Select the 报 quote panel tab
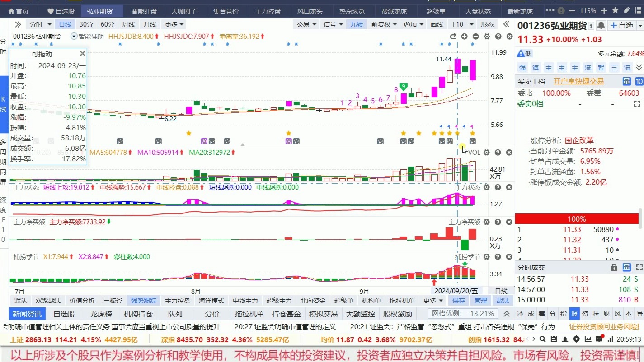 (x=574, y=314)
